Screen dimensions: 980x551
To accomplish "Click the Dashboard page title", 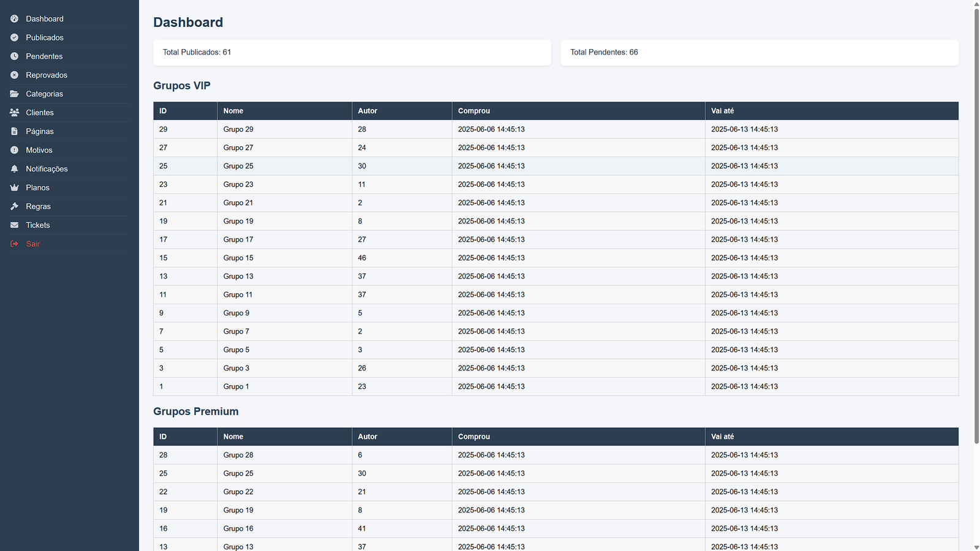I will coord(188,23).
